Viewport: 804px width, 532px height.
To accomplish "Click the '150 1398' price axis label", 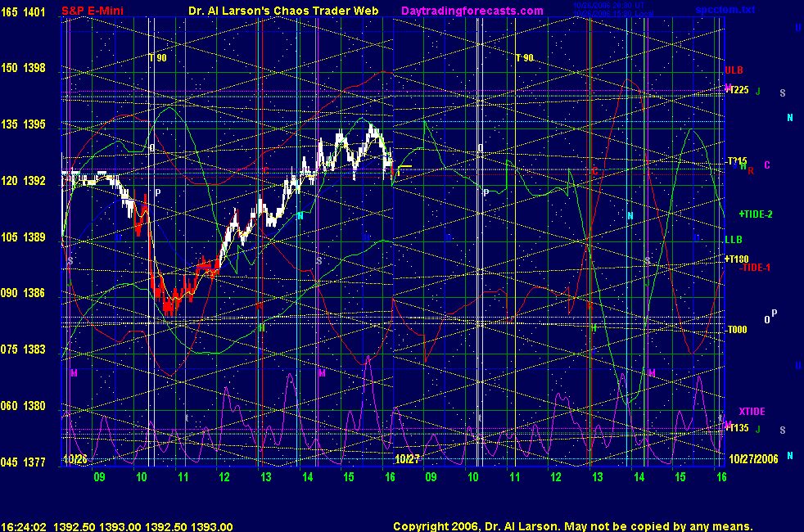I will click(23, 68).
